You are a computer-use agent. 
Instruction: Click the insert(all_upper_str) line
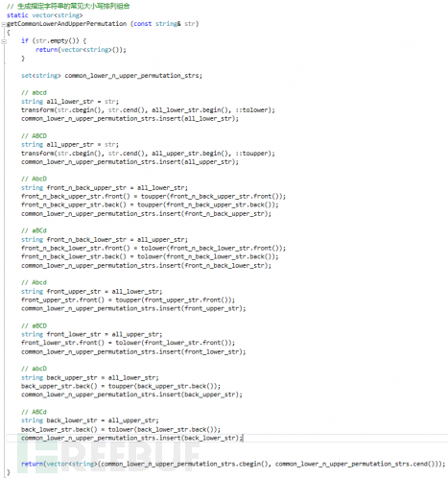click(130, 162)
